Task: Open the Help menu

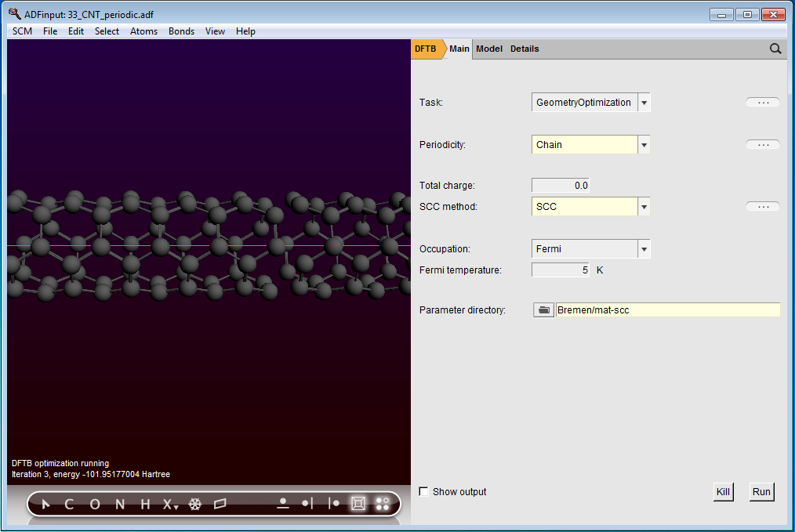Action: pos(245,31)
